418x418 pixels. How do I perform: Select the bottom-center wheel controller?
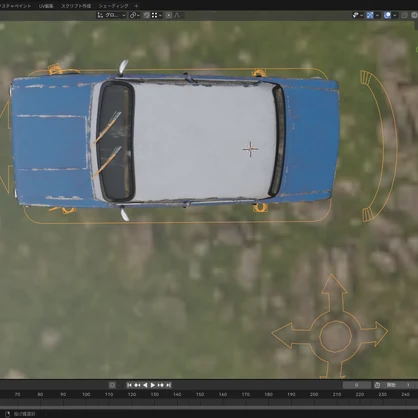(260, 208)
